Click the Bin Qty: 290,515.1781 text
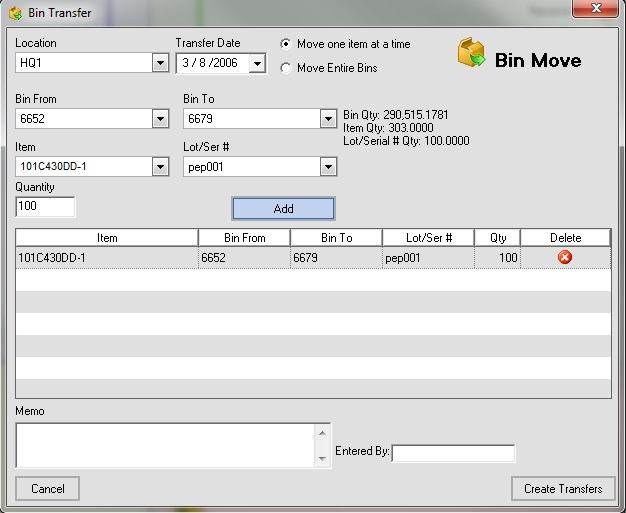Image resolution: width=626 pixels, height=513 pixels. tap(396, 115)
